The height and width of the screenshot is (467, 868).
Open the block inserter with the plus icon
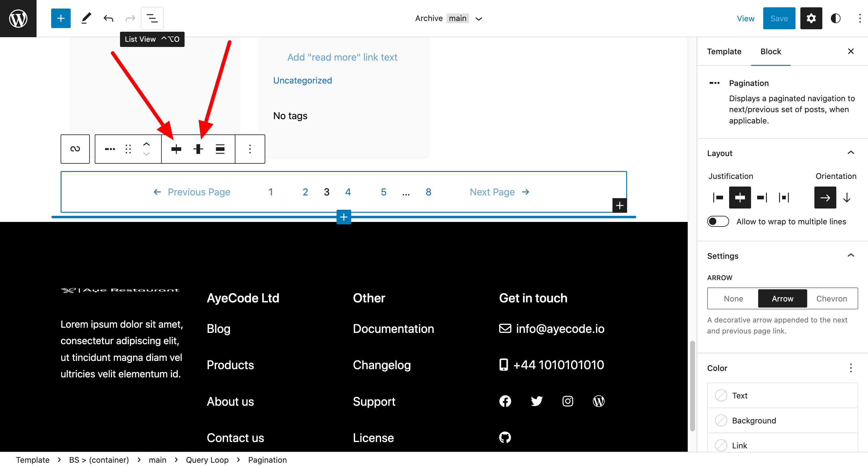click(x=61, y=18)
